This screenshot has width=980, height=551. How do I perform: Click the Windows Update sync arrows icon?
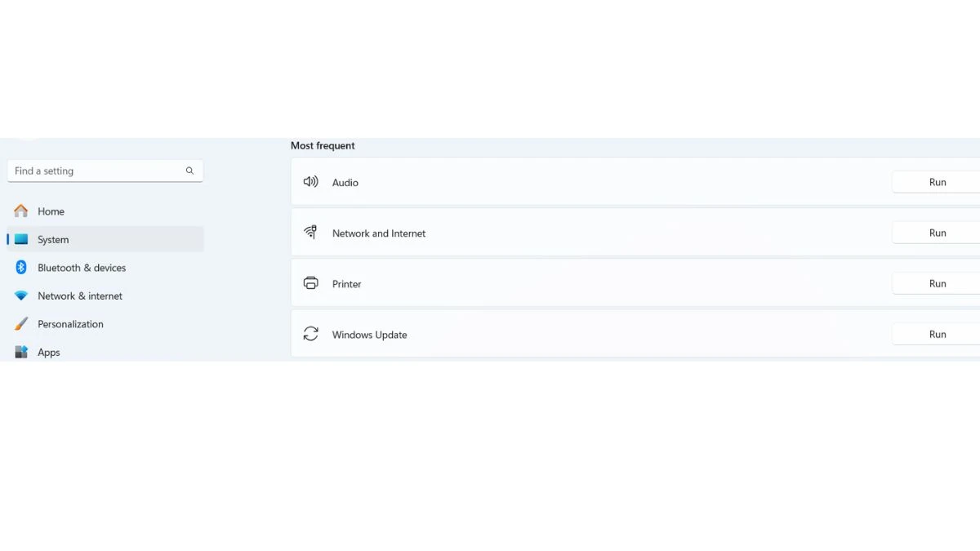[310, 334]
